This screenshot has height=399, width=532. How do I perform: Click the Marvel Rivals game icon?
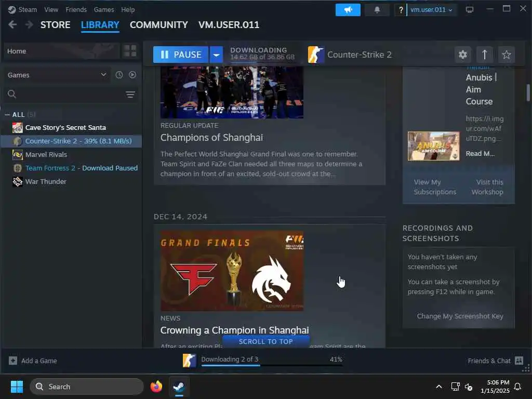tap(18, 155)
